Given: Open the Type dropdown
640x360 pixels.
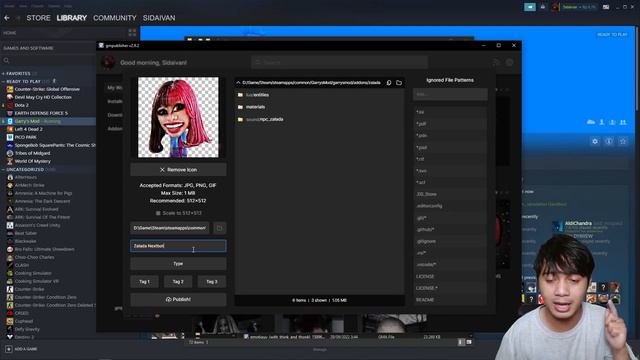Looking at the screenshot, I should coord(178,264).
